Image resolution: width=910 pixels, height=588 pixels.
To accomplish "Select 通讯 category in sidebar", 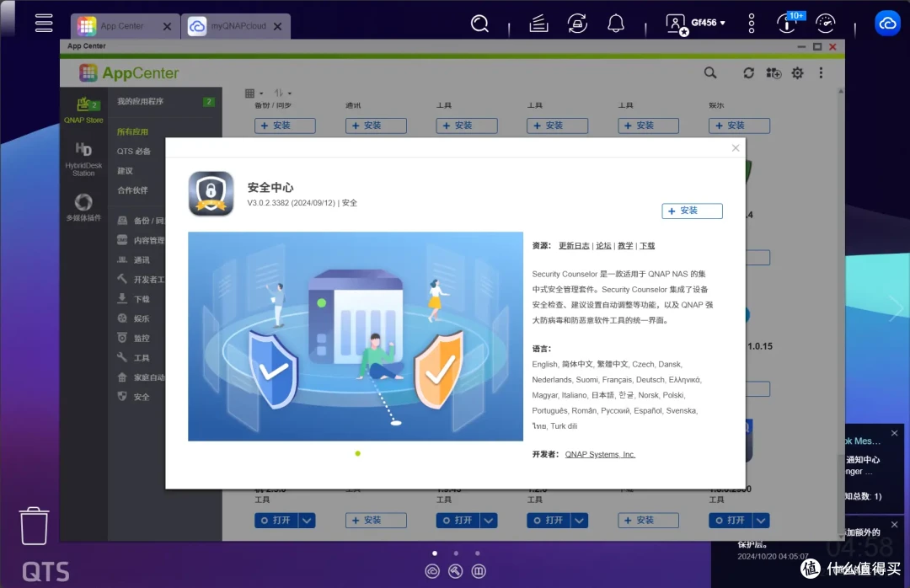I will coord(134,260).
